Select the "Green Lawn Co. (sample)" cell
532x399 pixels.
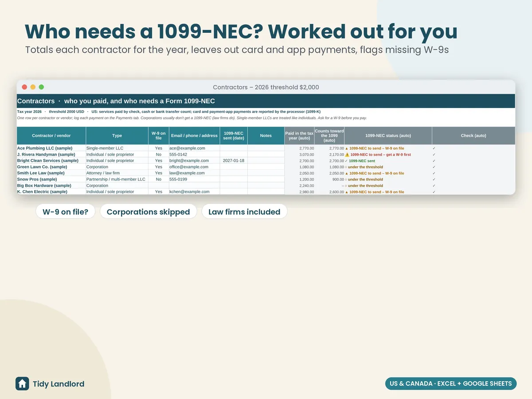tap(51, 167)
